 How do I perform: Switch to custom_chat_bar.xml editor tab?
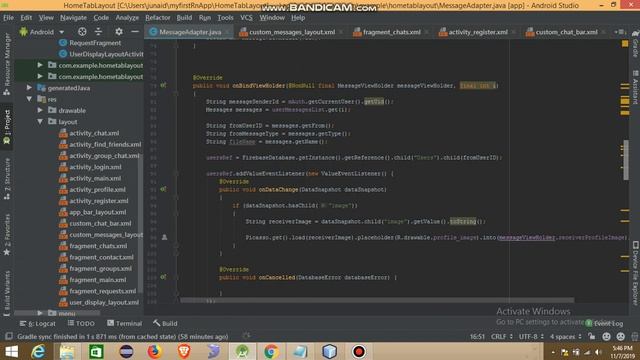point(566,32)
